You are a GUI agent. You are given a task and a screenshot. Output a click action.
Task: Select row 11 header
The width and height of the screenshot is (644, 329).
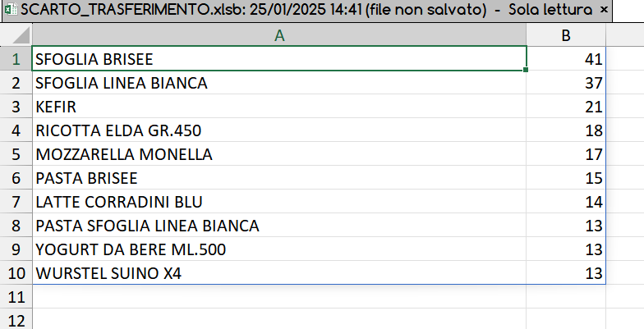pyautogui.click(x=16, y=296)
